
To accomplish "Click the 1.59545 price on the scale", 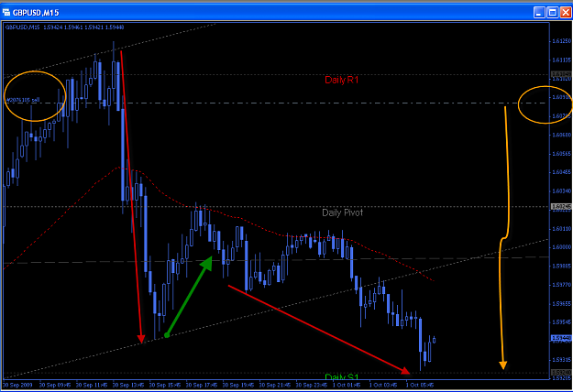I will point(561,322).
